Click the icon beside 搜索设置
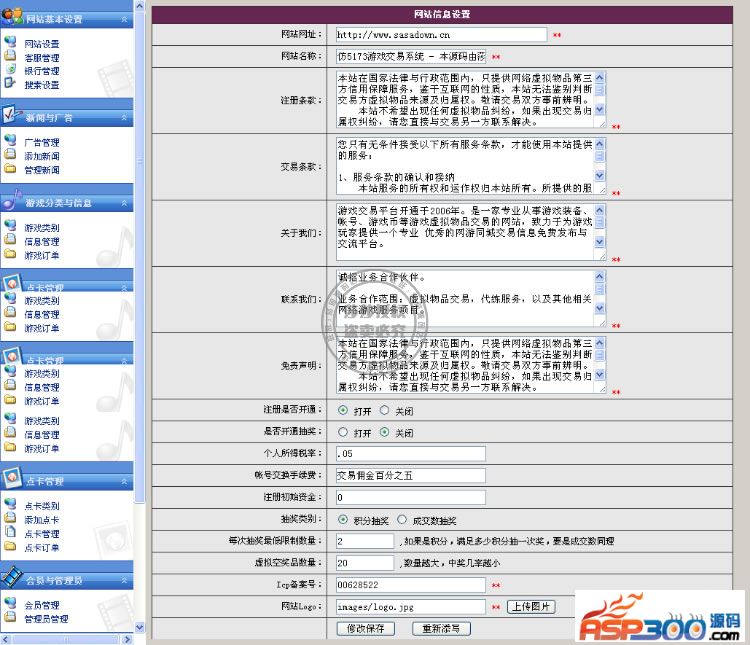750x645 pixels. click(11, 83)
